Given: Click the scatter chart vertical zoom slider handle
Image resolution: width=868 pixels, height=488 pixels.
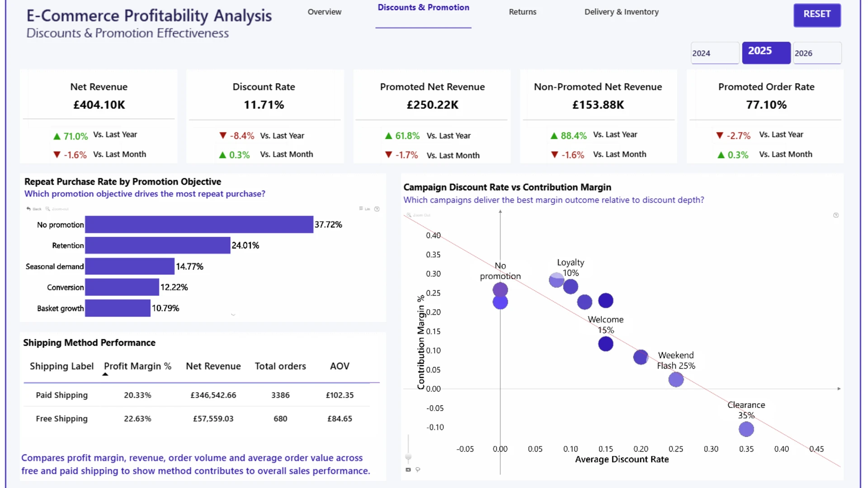Looking at the screenshot, I should point(408,457).
